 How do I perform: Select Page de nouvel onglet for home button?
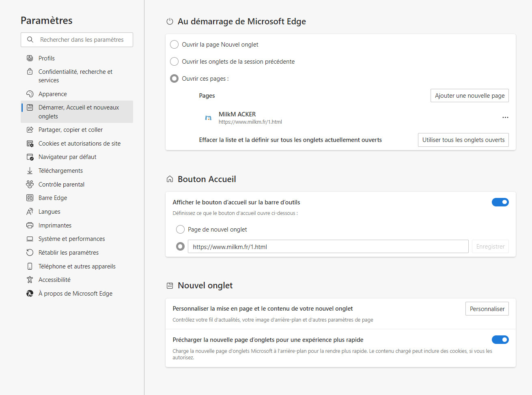pos(180,230)
